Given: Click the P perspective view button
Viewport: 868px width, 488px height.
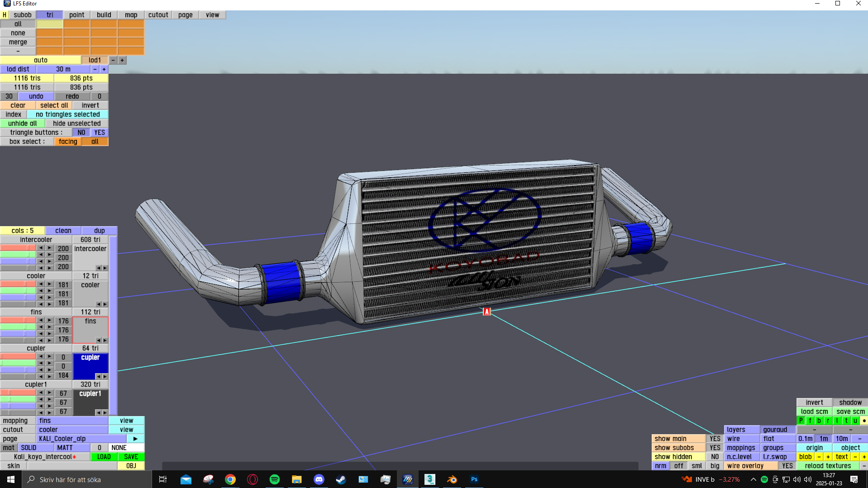Looking at the screenshot, I should coord(801,421).
